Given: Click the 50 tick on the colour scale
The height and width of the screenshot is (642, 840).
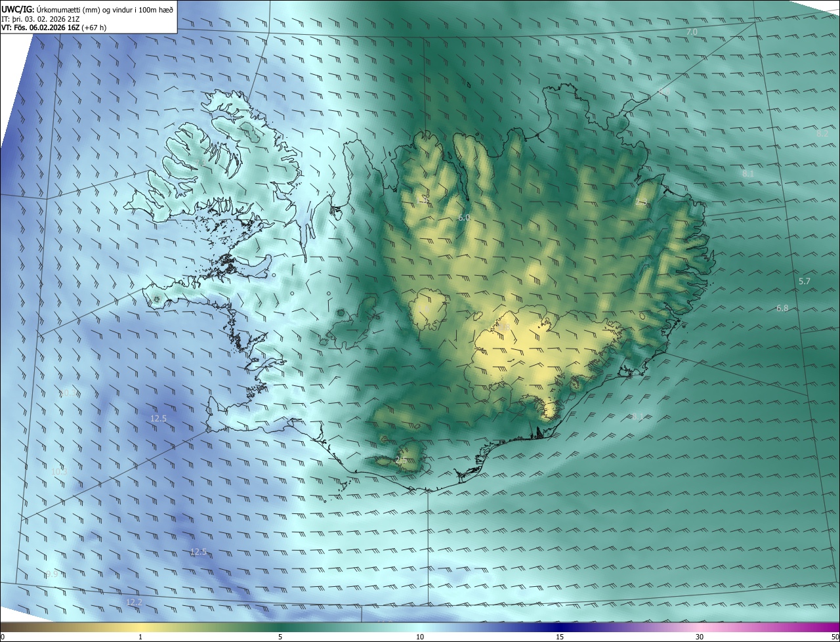Looking at the screenshot, I should [835, 637].
